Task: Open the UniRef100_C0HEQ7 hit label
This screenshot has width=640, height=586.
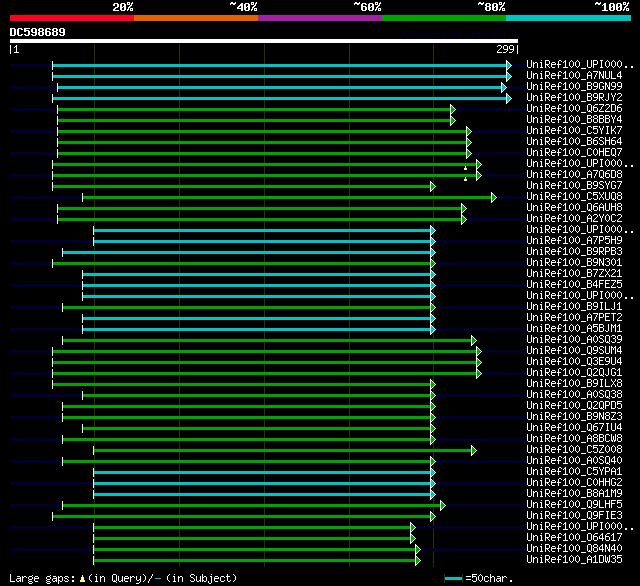Action: 574,153
